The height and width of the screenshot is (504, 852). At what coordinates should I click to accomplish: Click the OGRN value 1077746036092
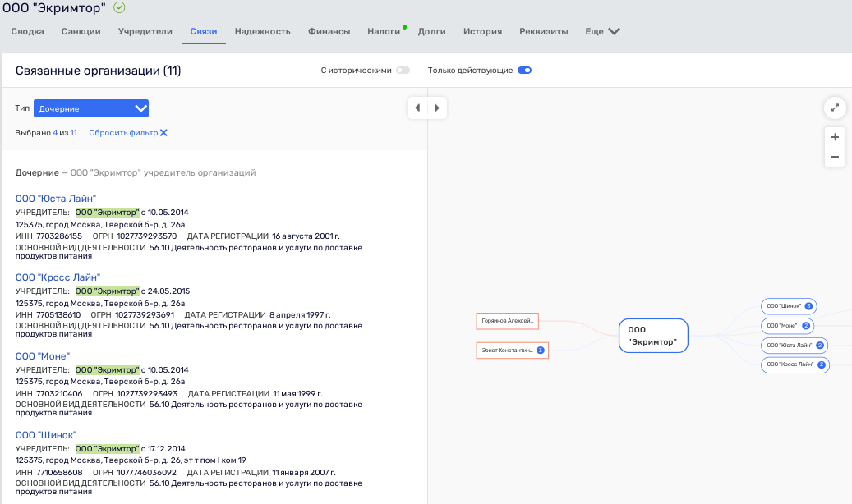147,473
